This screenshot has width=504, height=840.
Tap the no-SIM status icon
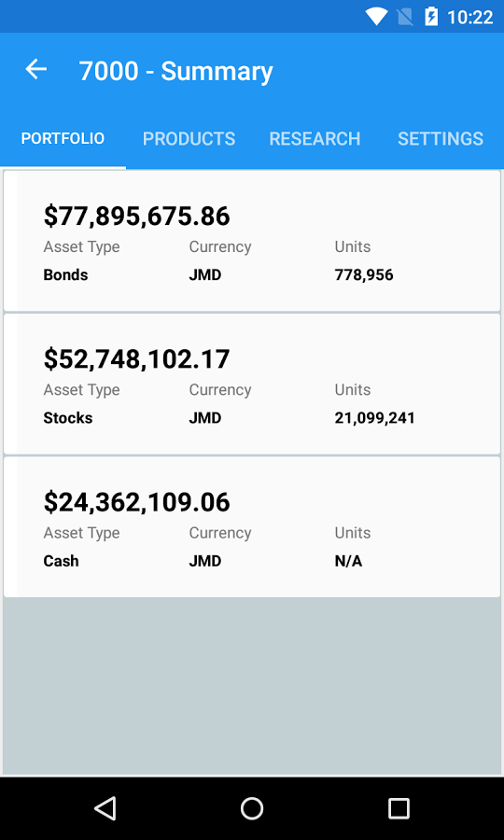point(405,17)
